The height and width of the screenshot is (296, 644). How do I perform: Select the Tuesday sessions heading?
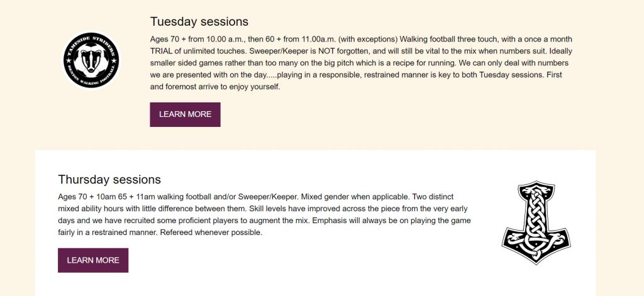199,21
